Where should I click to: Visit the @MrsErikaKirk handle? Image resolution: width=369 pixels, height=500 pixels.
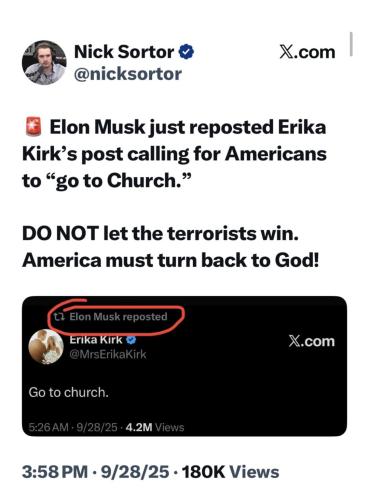point(108,354)
